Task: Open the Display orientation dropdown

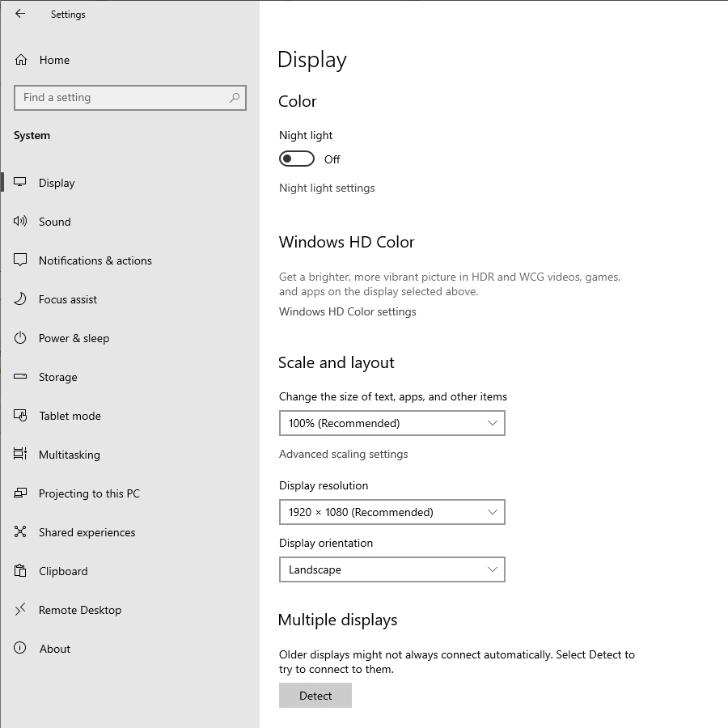Action: pyautogui.click(x=392, y=569)
